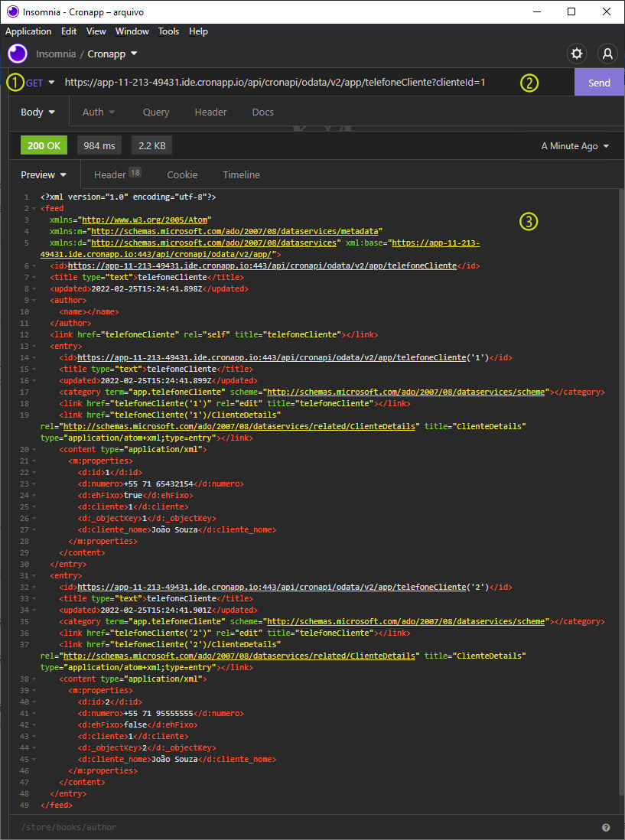The height and width of the screenshot is (840, 625).
Task: Switch to the Cookie tab
Action: [182, 174]
